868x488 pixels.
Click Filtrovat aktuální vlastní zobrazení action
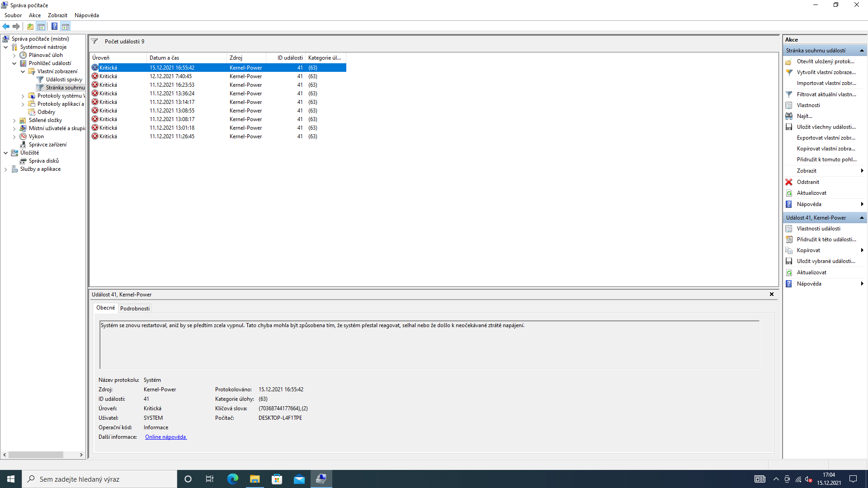click(826, 94)
